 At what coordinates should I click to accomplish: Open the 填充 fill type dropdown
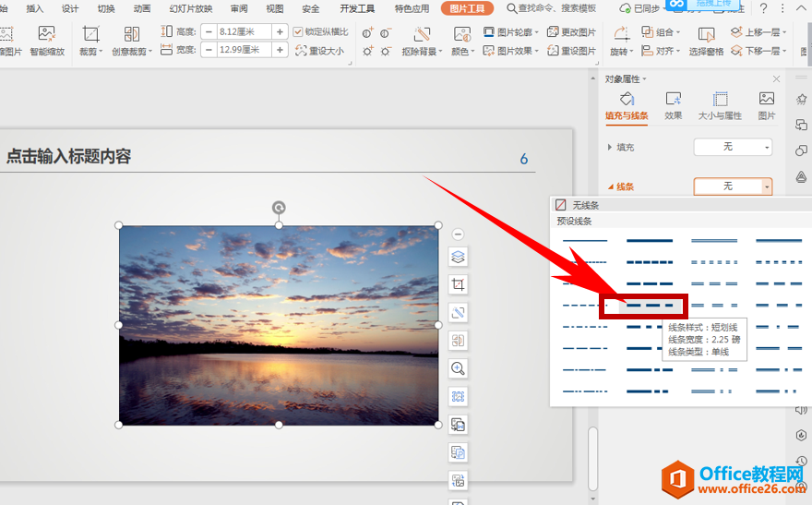coord(733,148)
